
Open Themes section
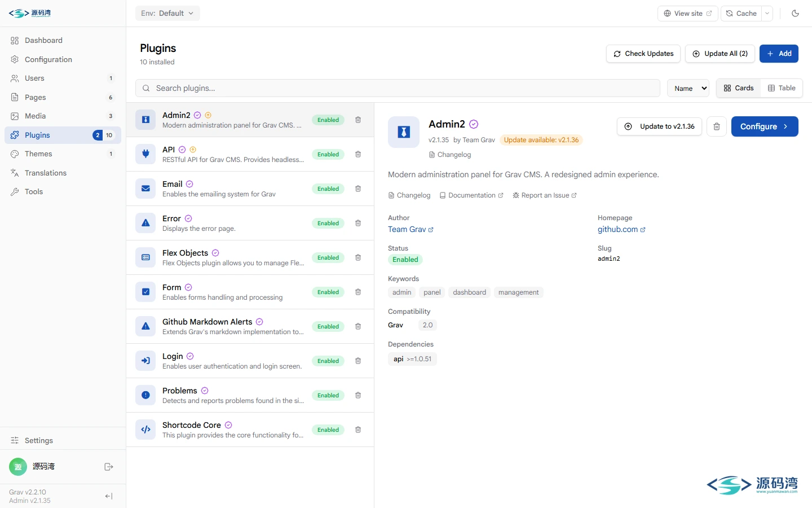(x=63, y=154)
